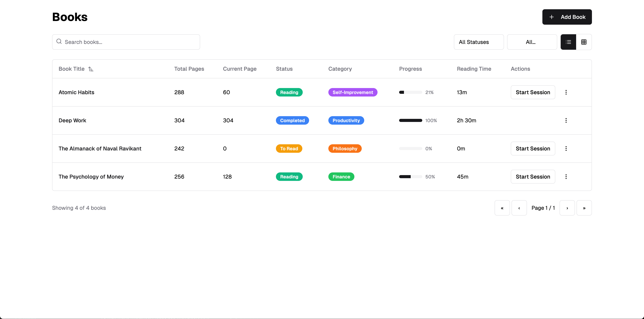Click the 2h 30m reading time
The image size is (644, 319).
pos(466,120)
